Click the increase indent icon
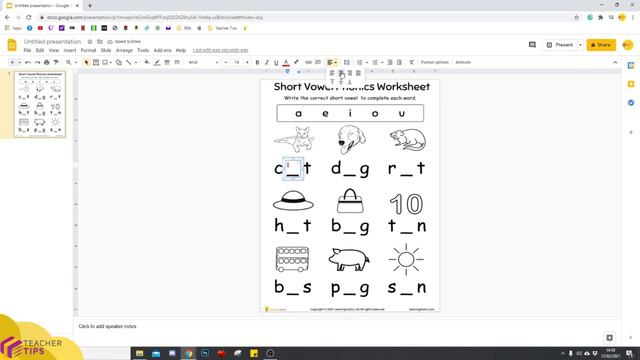Screen dimensions: 640x360 point(400,62)
